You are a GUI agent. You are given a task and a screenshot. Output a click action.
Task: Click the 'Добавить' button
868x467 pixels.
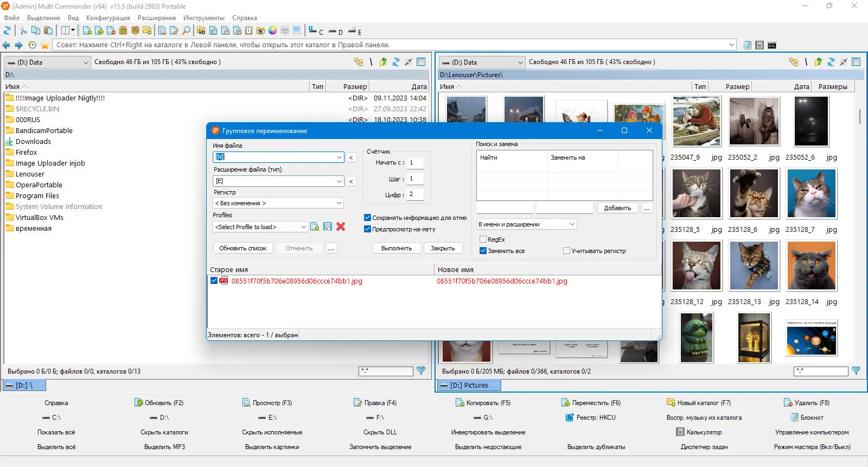coord(617,208)
